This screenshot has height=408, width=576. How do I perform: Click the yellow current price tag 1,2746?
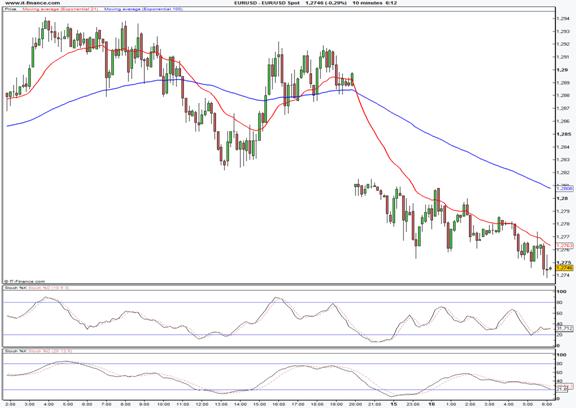point(565,268)
